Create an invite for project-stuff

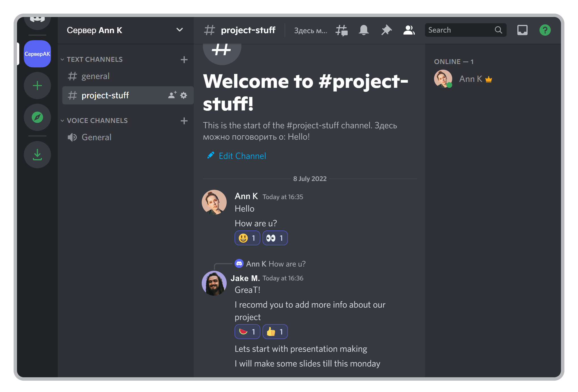tap(172, 95)
